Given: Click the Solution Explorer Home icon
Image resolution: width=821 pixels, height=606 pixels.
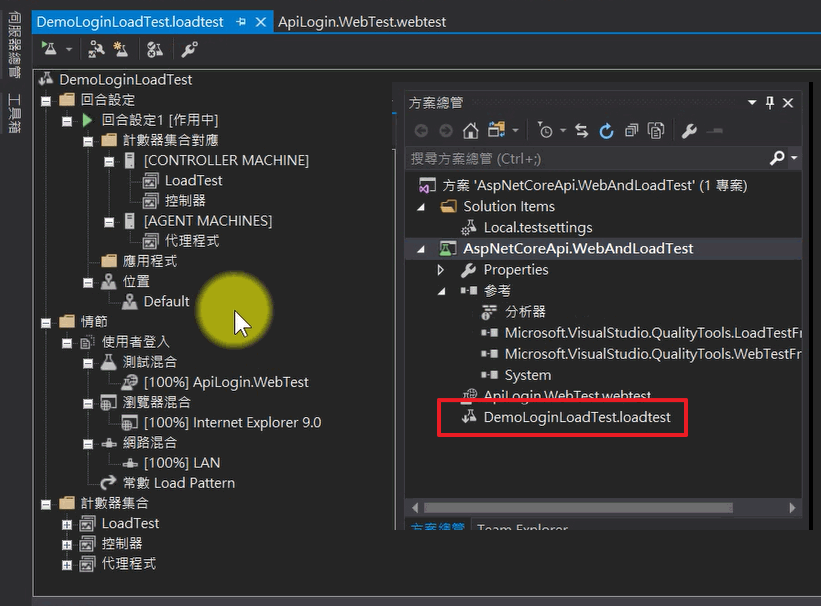Looking at the screenshot, I should [x=470, y=130].
